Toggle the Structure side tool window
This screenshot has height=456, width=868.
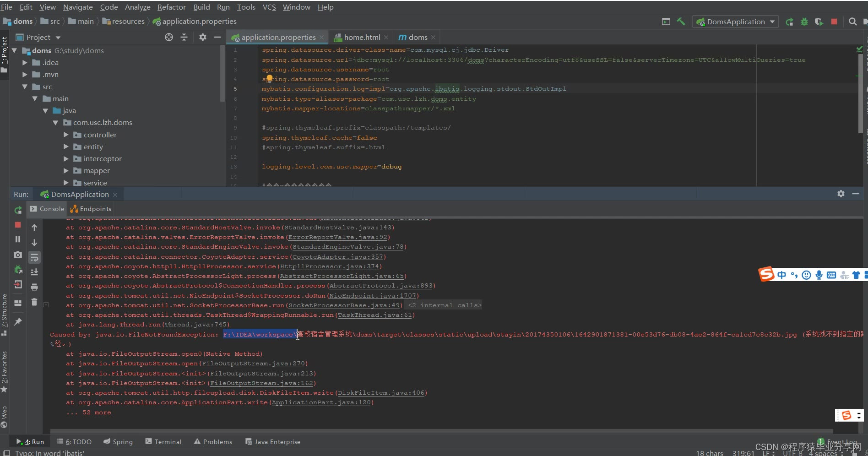(4, 315)
